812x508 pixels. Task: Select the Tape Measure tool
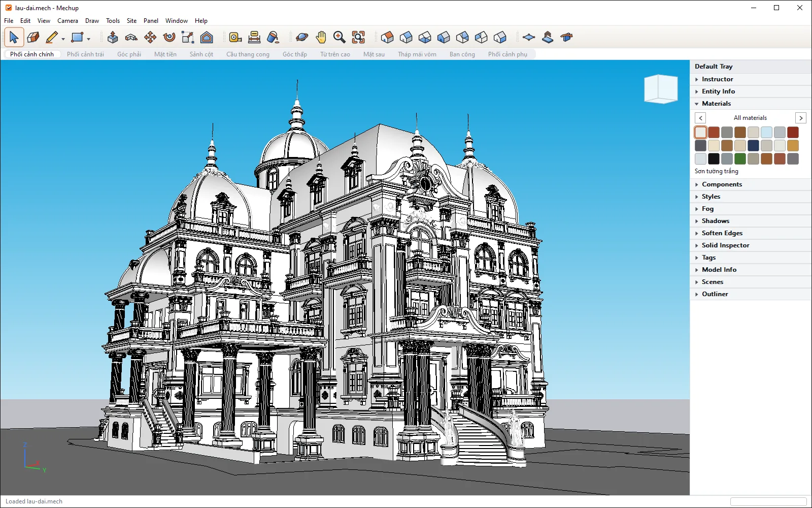click(235, 37)
